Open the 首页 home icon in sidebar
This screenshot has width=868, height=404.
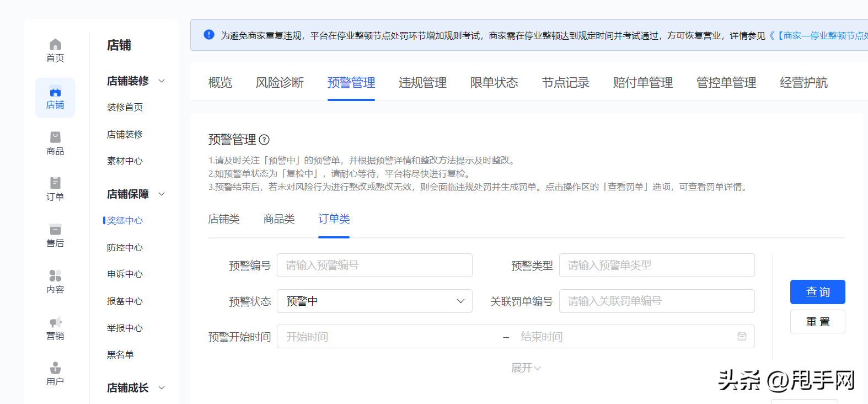pos(55,45)
